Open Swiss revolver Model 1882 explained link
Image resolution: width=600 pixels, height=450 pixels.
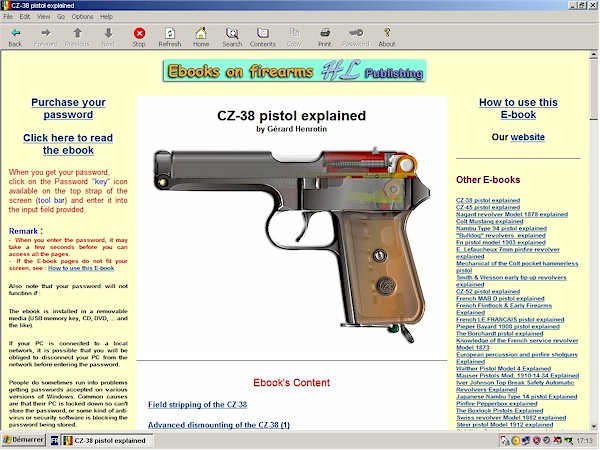click(x=511, y=418)
